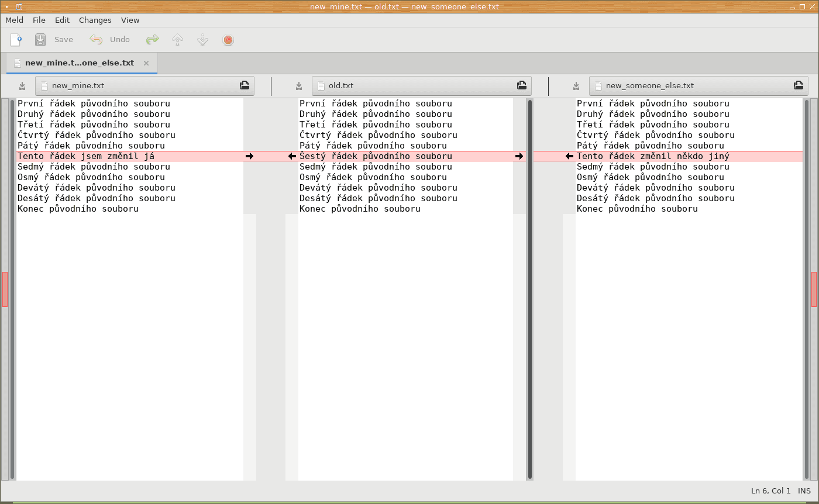The image size is (819, 504).
Task: Open the Edit menu
Action: [62, 20]
